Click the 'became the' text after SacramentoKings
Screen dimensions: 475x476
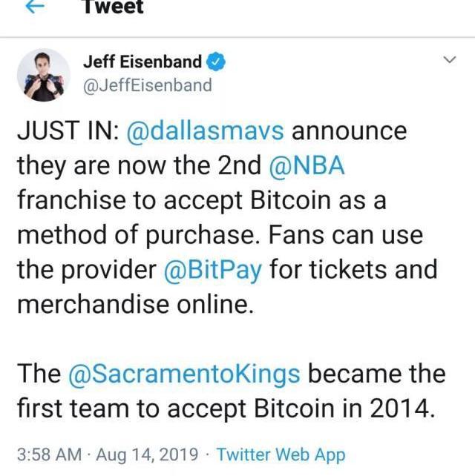[377, 374]
